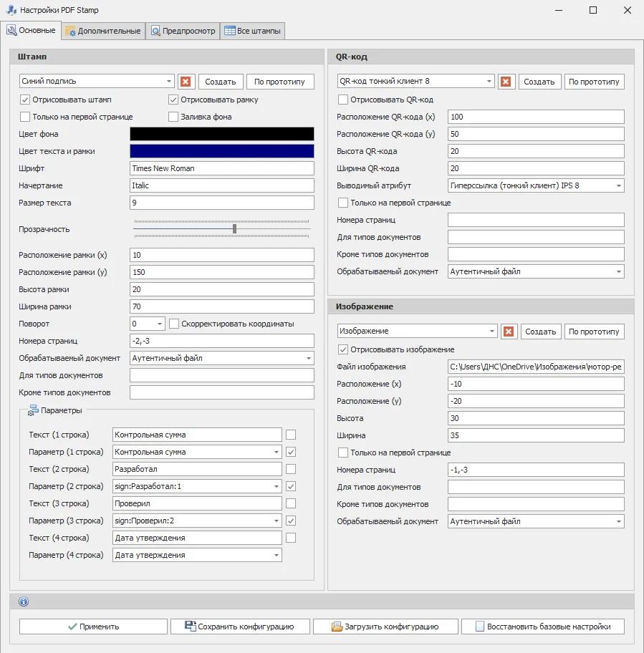The width and height of the screenshot is (644, 653).
Task: Click the blue Цвет текста и рамки swatch
Action: click(x=222, y=151)
